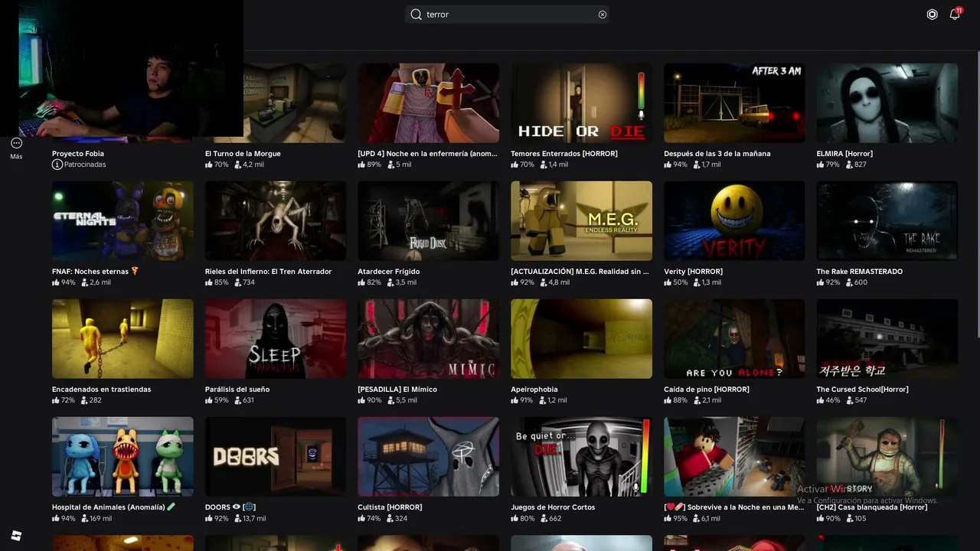Open the Mimic game thumbnail
Screen dimensions: 980x551
click(429, 339)
